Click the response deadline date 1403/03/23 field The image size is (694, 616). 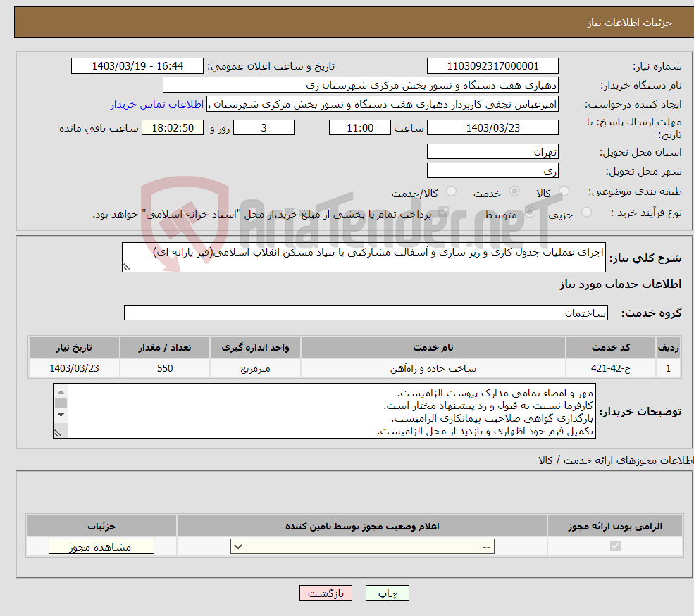492,128
